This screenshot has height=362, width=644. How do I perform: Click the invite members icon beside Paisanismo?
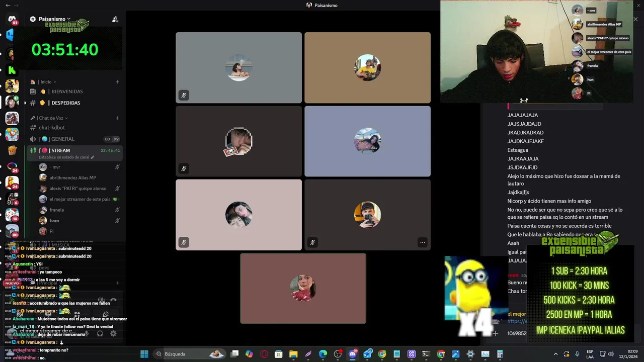pos(115,19)
